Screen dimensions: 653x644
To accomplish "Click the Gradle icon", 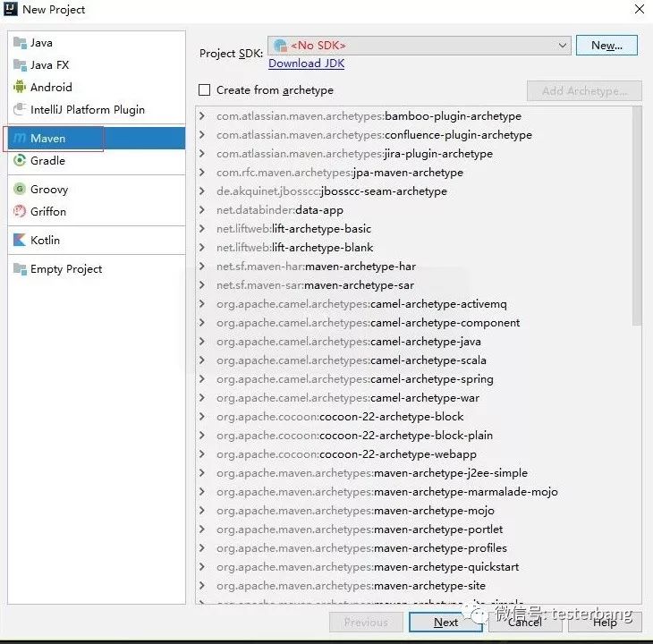I will click(x=20, y=160).
